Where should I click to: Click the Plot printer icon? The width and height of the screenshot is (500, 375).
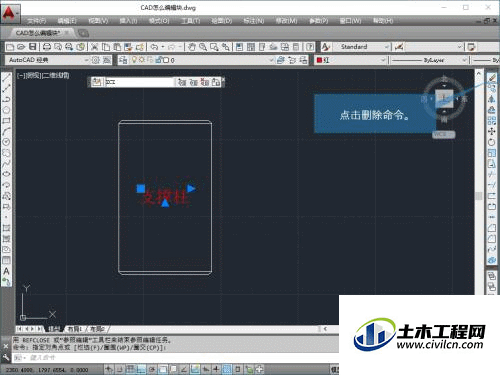pyautogui.click(x=47, y=47)
